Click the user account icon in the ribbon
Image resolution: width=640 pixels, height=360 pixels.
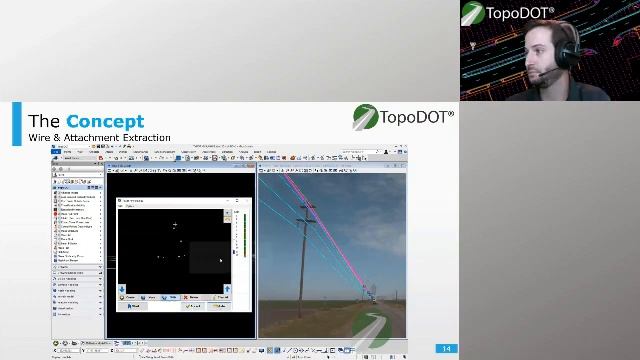pyautogui.click(x=386, y=152)
